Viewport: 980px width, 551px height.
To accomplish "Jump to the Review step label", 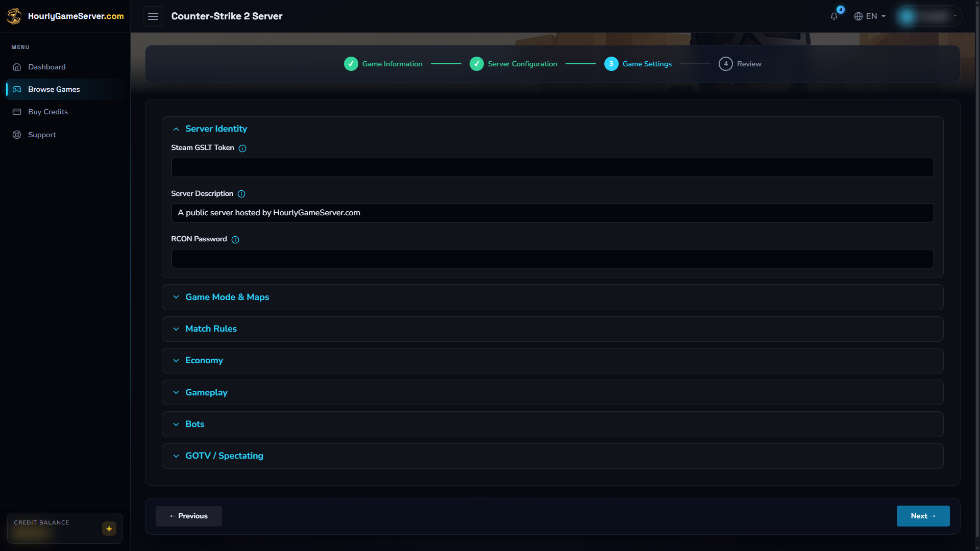I will (x=749, y=64).
